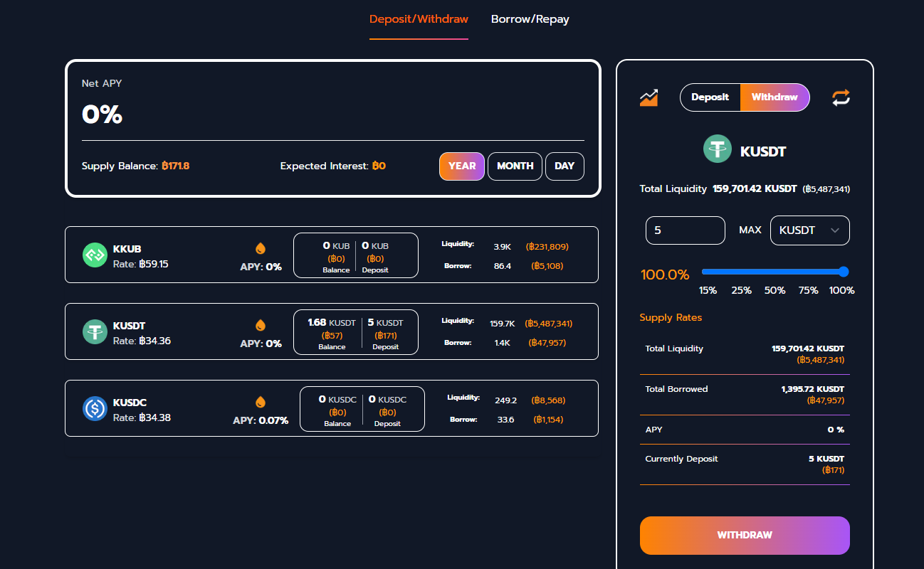
Task: Click the KKUB balance and deposit box
Action: 356,255
